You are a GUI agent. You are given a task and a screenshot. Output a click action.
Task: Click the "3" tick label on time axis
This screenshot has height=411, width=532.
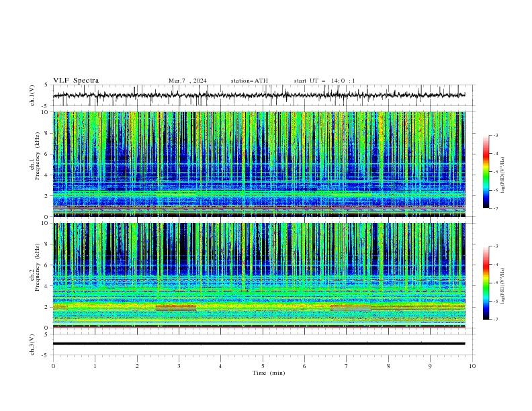pyautogui.click(x=179, y=366)
